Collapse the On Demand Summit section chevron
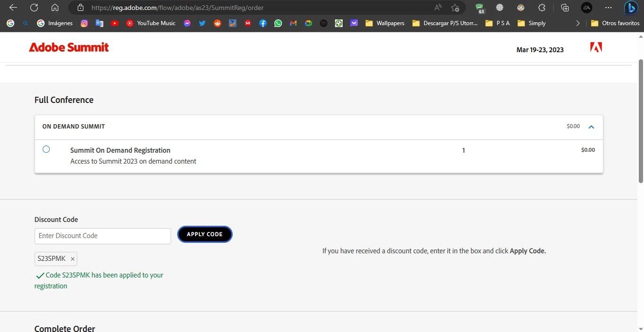 591,127
